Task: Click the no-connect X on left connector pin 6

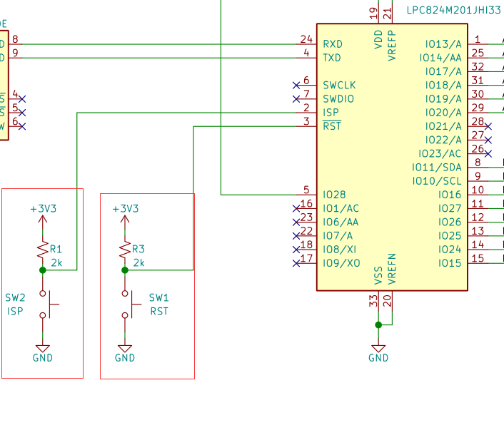Action: click(22, 126)
